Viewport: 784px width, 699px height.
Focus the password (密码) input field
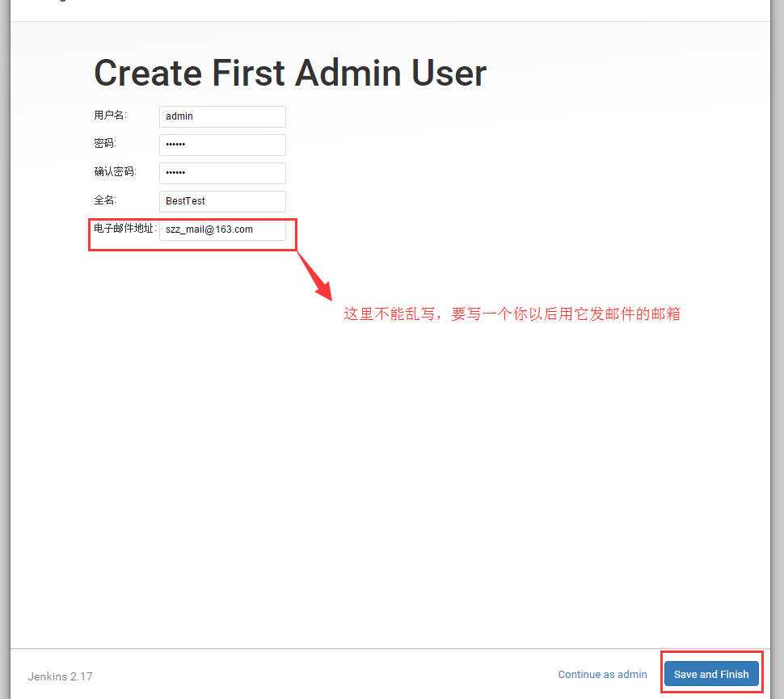point(222,145)
